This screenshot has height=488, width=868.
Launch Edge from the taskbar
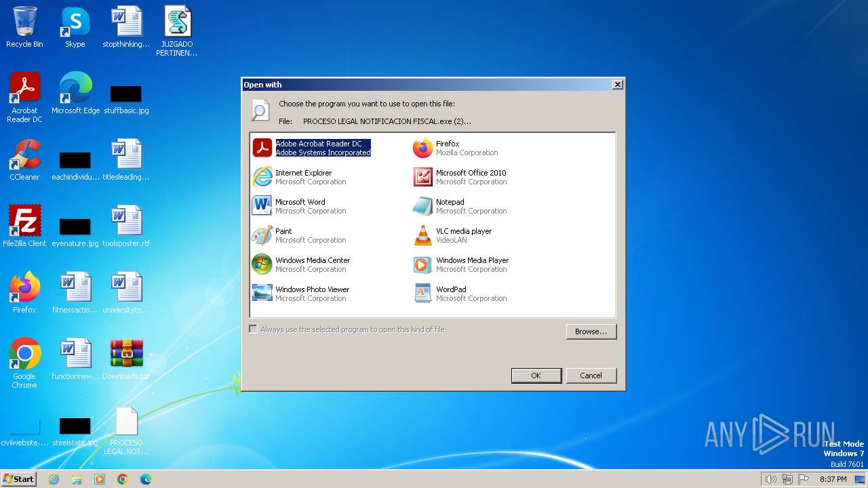tap(146, 479)
